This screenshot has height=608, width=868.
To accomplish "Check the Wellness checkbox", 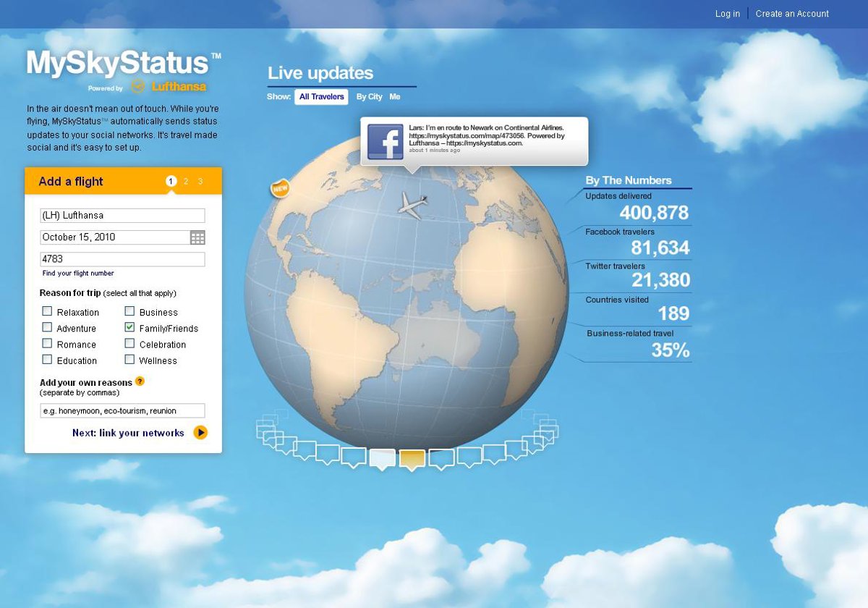I will (x=129, y=359).
